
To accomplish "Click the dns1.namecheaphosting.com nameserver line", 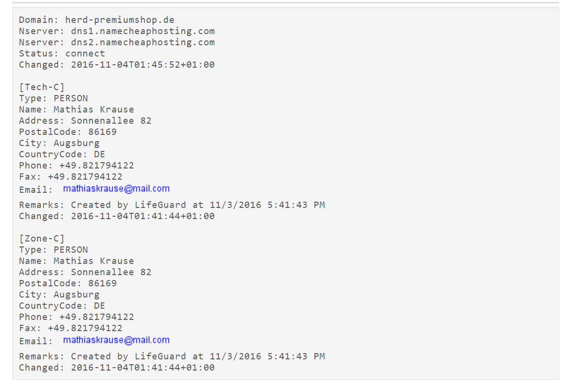I will point(117,31).
